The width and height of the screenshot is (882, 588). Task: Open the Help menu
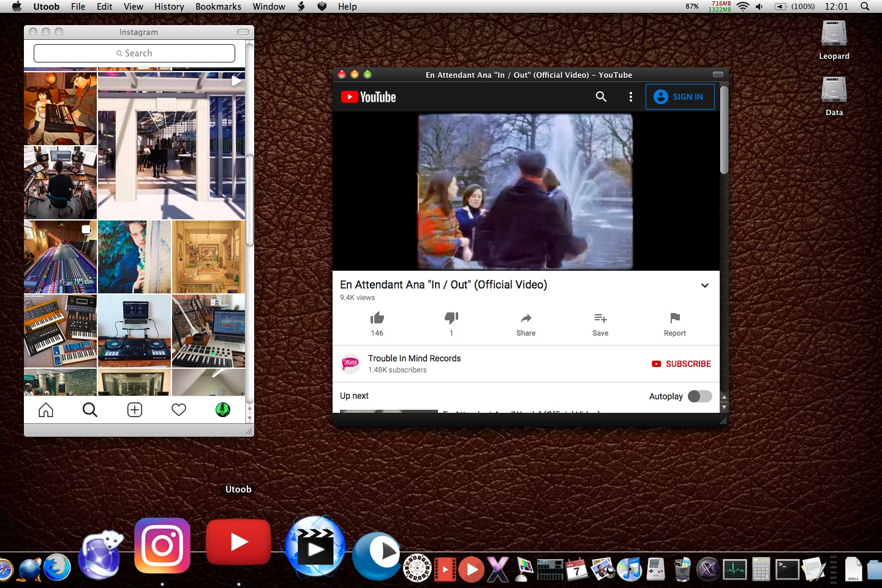point(347,7)
